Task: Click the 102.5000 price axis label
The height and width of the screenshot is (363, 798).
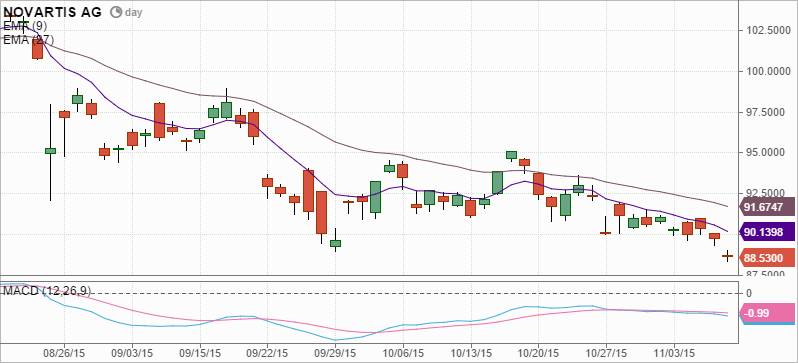Action: (x=768, y=31)
